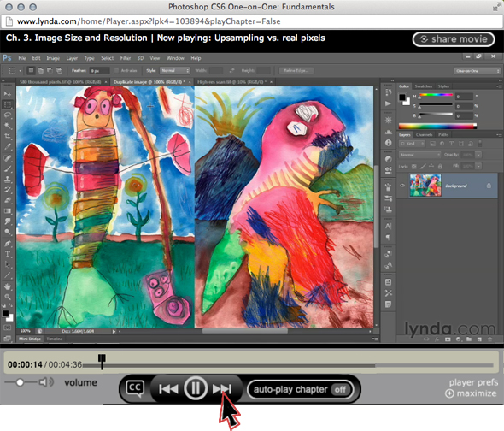
Task: Select the Rectangular Marquee tool in toolbox
Action: [x=8, y=104]
